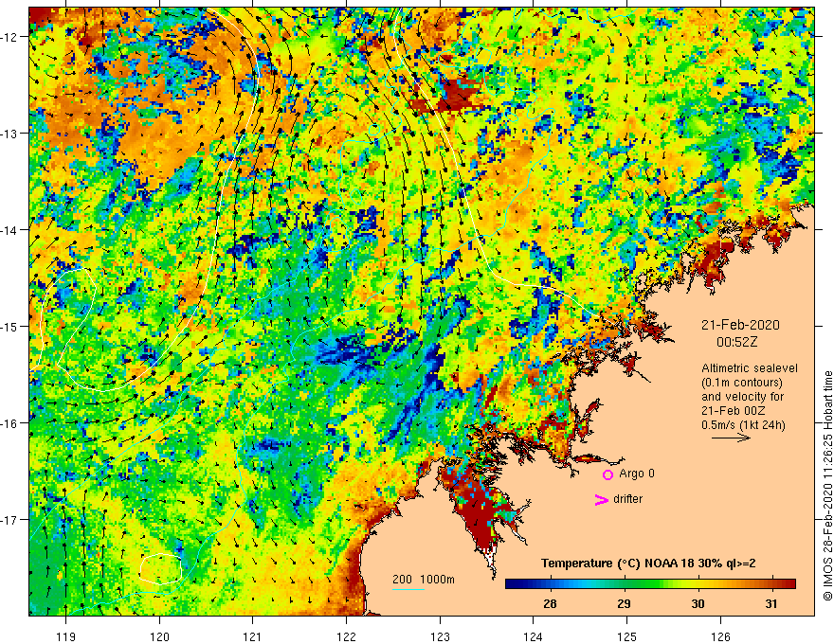Click longitude axis label '122'

(x=346, y=636)
